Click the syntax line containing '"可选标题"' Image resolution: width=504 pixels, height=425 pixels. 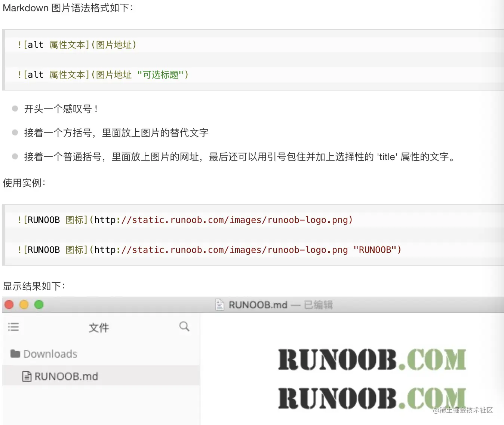click(x=103, y=75)
